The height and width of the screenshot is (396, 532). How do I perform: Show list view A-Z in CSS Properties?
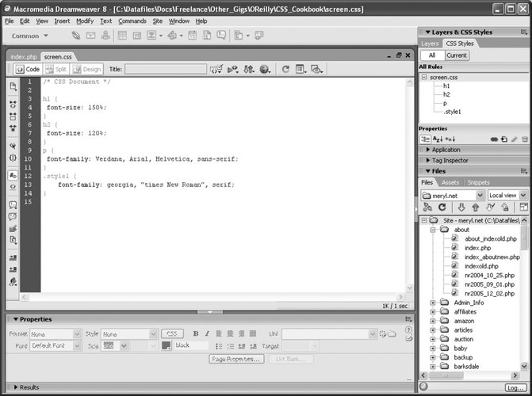438,139
